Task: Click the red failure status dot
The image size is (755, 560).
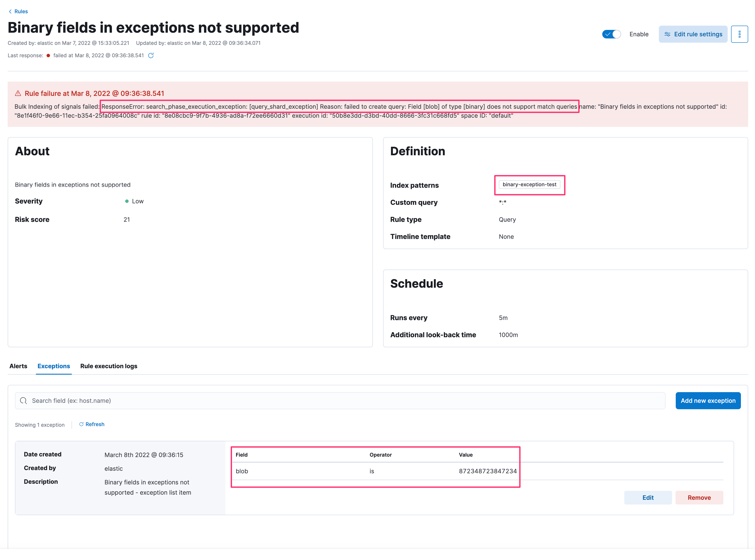Action: click(x=48, y=55)
